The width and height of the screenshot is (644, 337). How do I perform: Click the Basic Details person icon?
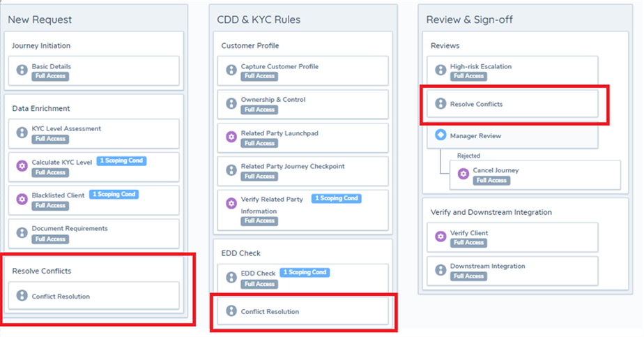coord(21,70)
